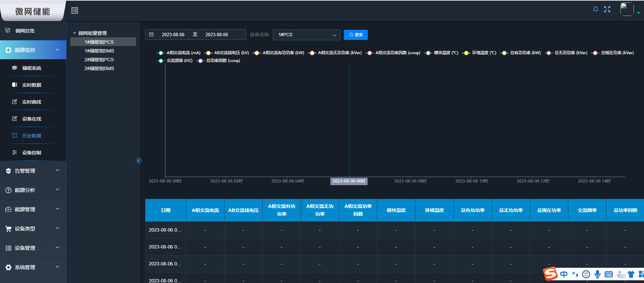Expand the 设备管理 menu
Image resolution: width=644 pixels, height=283 pixels.
pyautogui.click(x=33, y=248)
